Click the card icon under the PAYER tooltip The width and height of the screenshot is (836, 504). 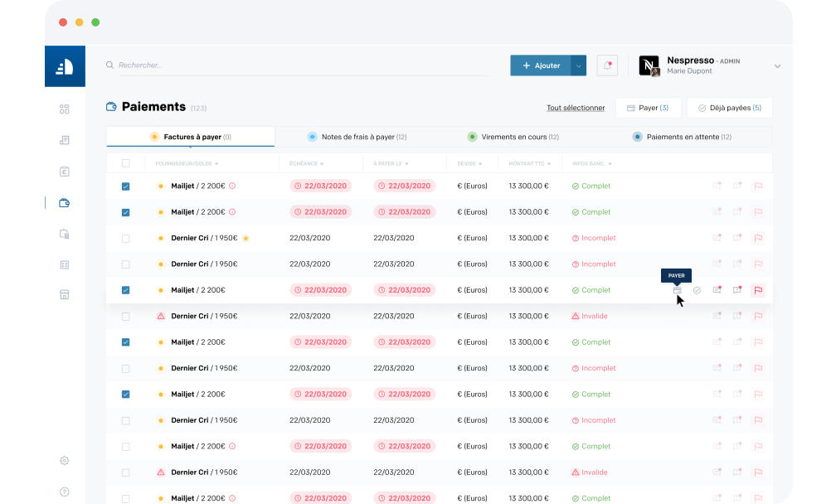tap(677, 290)
